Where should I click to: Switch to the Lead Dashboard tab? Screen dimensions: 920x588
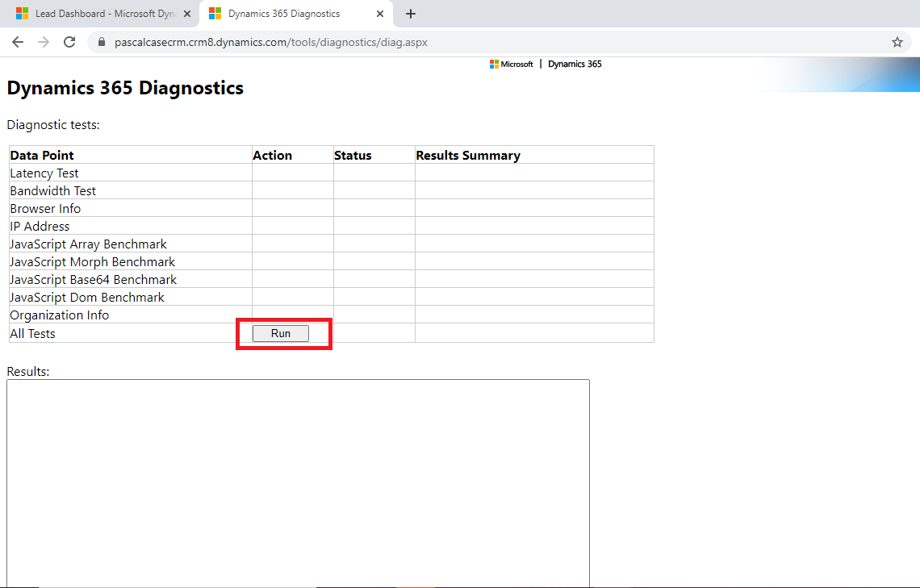click(x=101, y=14)
